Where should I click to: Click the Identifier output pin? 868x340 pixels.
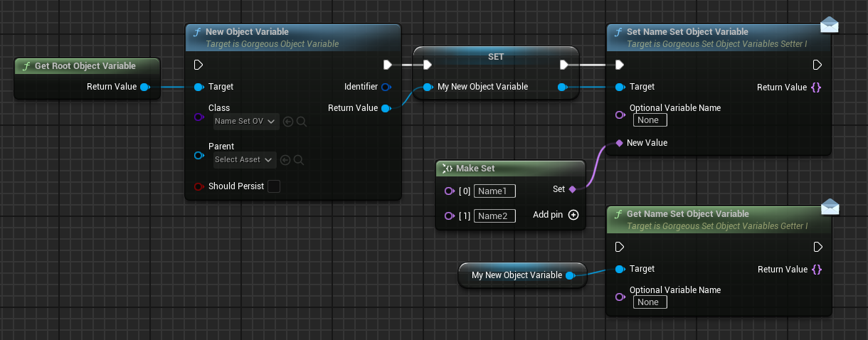coord(386,87)
